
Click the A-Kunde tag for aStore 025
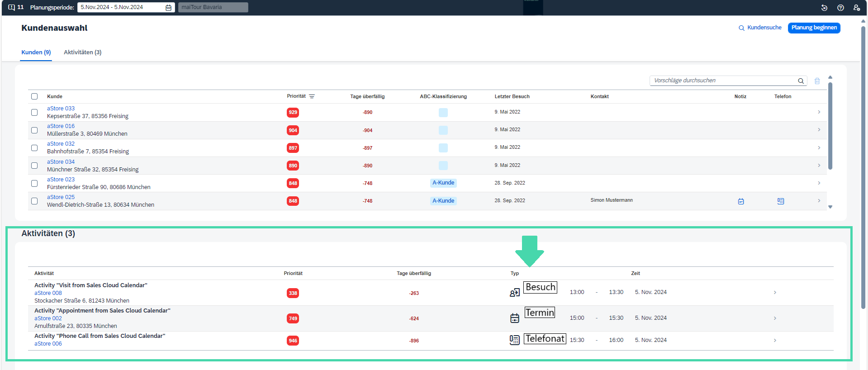tap(443, 201)
